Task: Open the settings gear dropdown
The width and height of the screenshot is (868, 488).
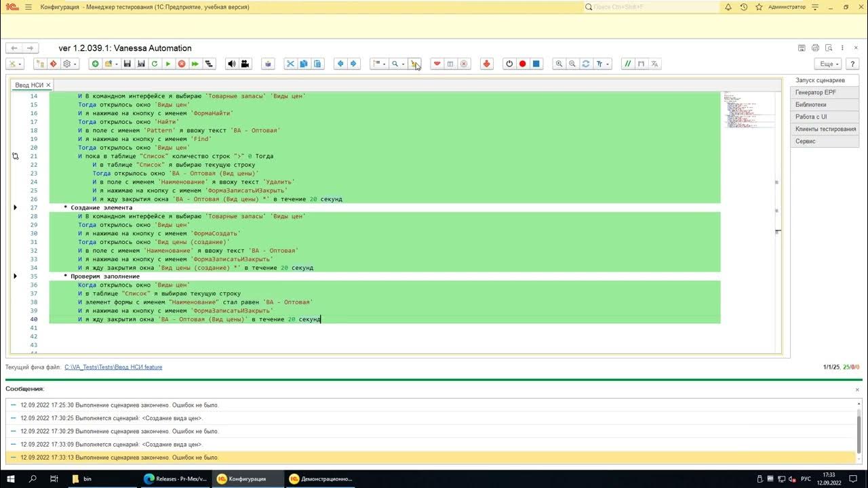Action: 70,64
